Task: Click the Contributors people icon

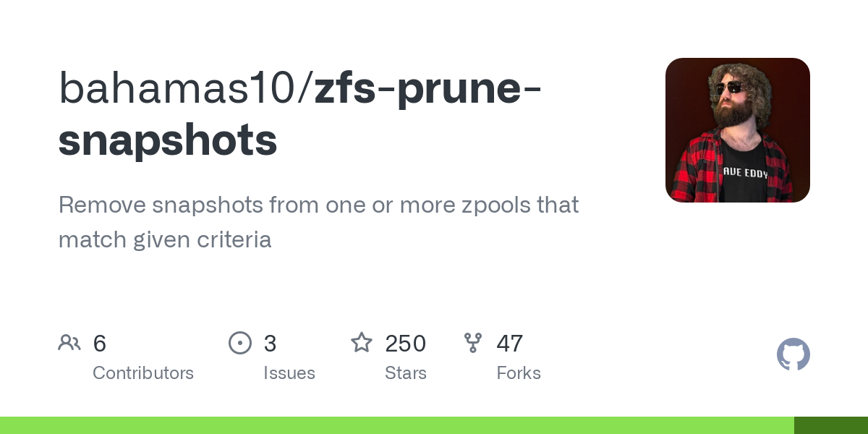Action: 69,343
